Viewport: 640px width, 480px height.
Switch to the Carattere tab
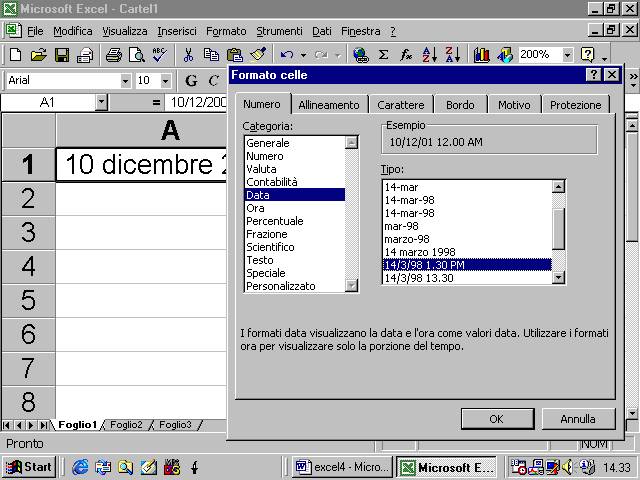401,105
